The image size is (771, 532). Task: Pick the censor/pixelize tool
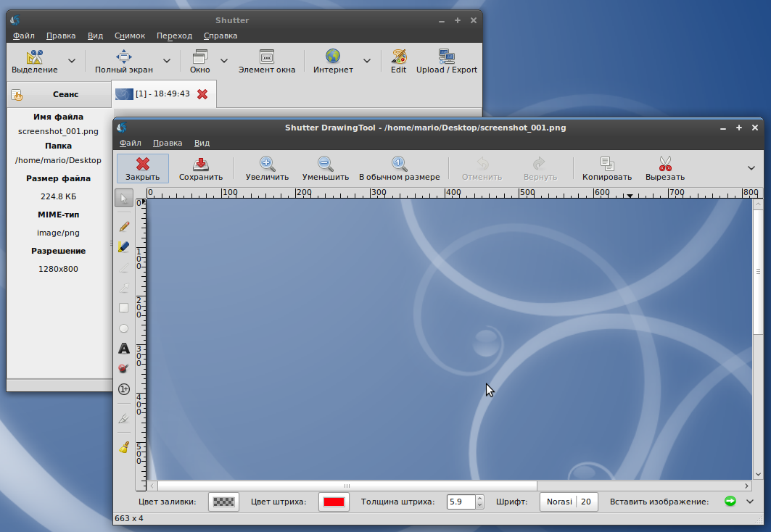coord(124,369)
